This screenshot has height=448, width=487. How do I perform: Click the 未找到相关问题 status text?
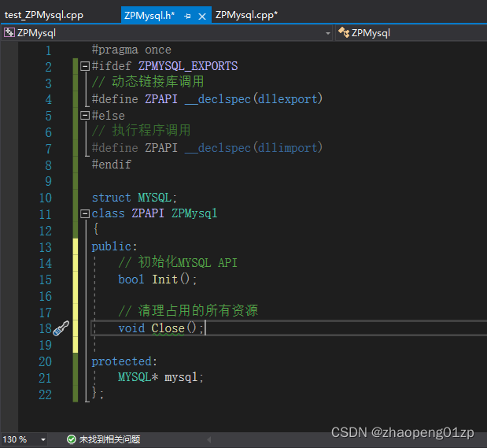click(x=109, y=439)
